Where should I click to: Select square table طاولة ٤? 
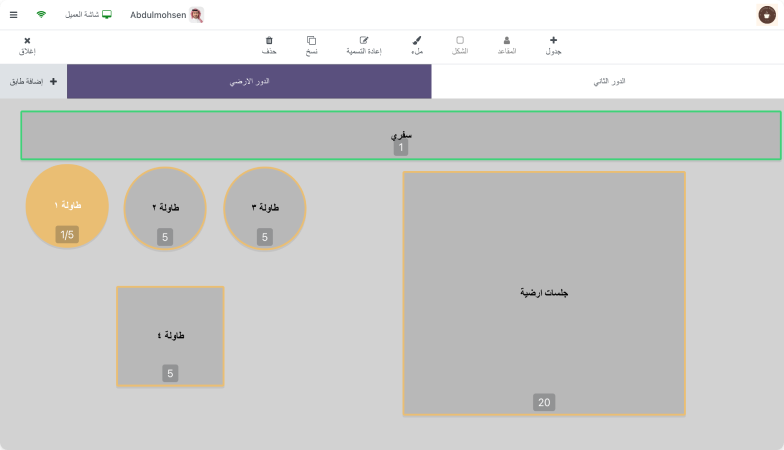coord(170,336)
